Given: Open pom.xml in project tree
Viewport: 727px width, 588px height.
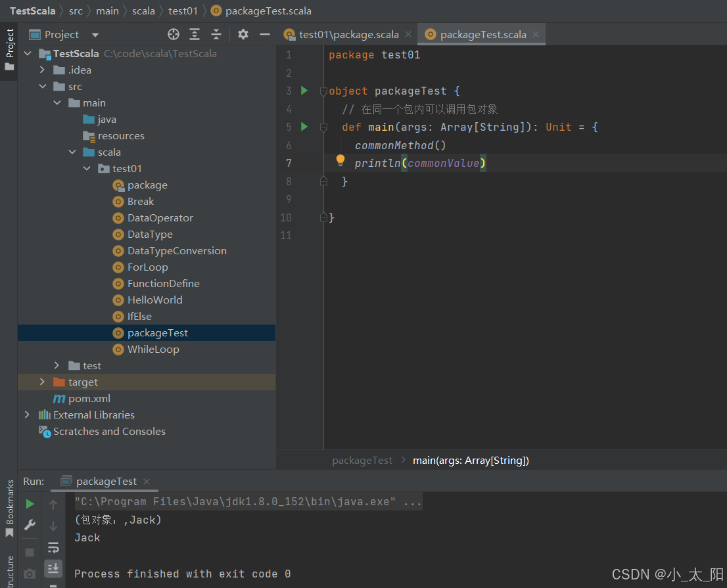Looking at the screenshot, I should [82, 399].
